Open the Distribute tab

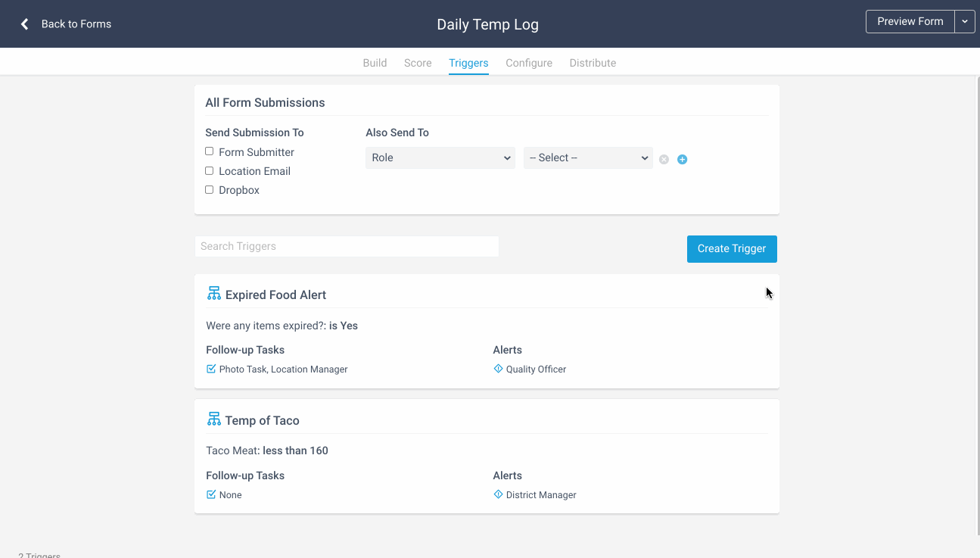pos(593,63)
